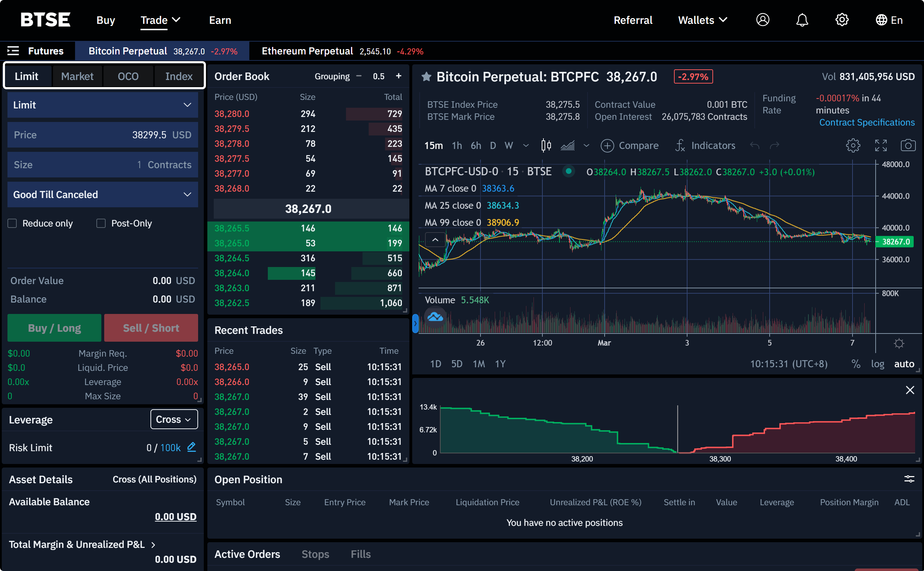Toggle log scale on the chart
924x571 pixels.
[877, 364]
